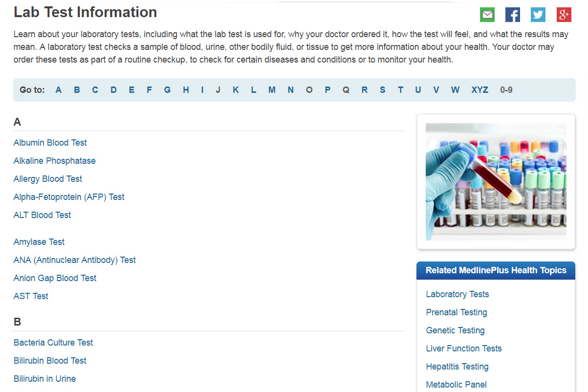Click the blood sample tubes image

tap(496, 182)
